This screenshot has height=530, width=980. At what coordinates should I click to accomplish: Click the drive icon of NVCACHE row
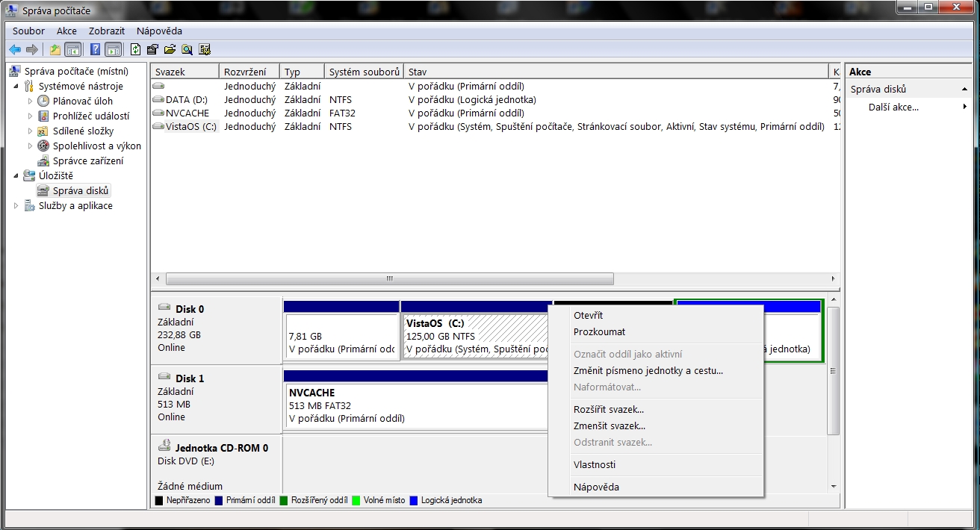(x=158, y=113)
